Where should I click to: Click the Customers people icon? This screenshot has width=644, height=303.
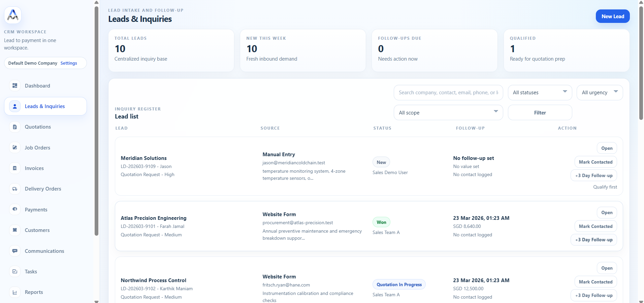pos(15,230)
